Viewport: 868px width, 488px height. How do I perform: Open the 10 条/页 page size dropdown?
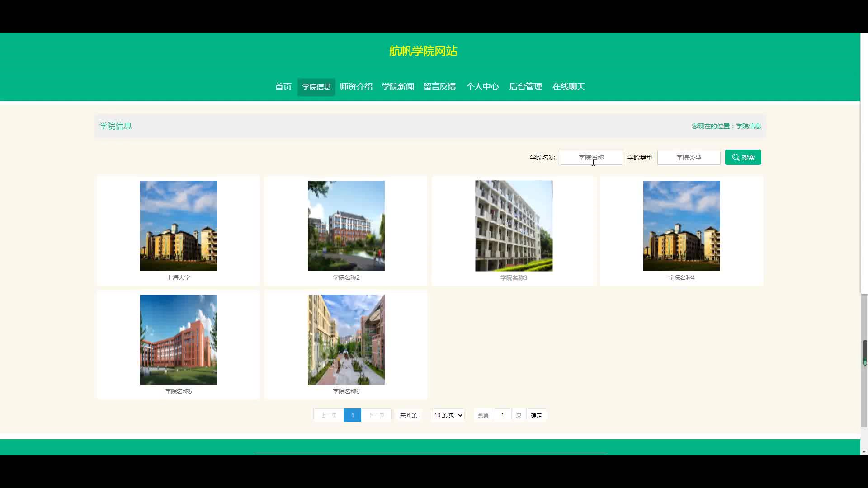pos(448,415)
